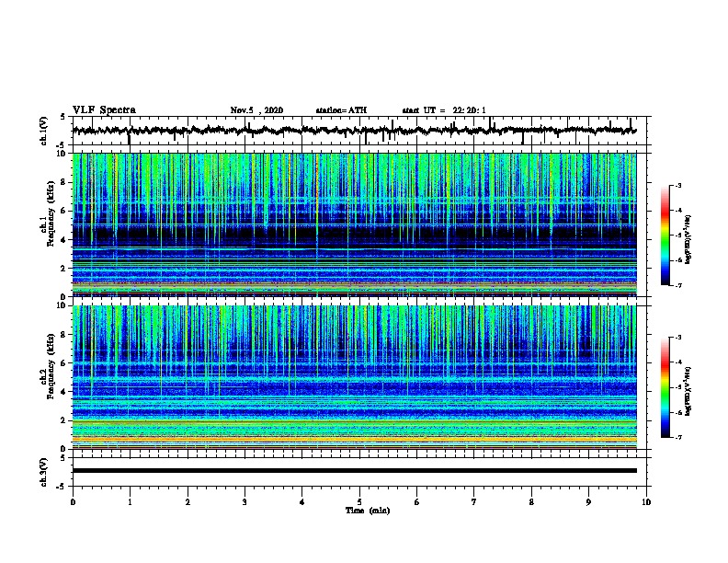728x563 pixels.
Task: Click time axis tick label "7"
Action: pos(474,501)
